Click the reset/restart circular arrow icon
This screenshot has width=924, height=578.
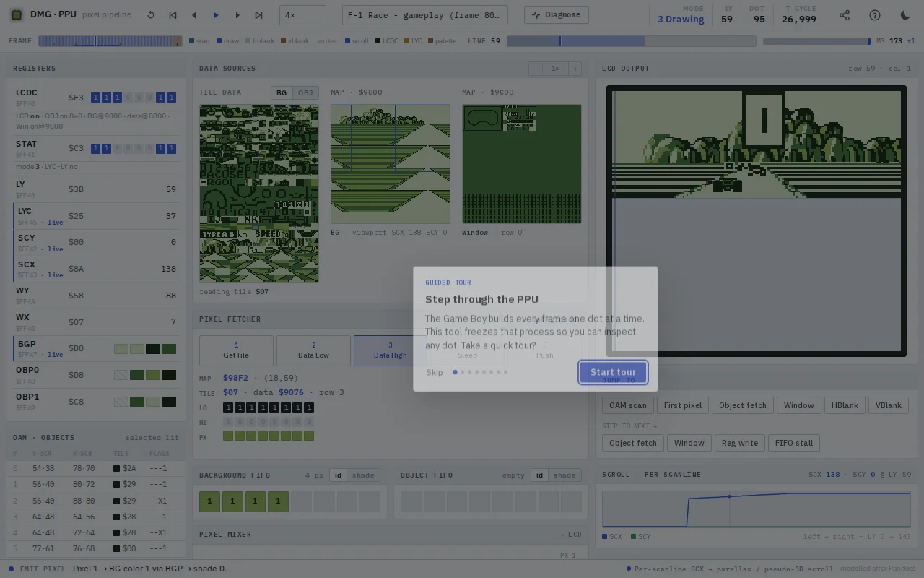[x=151, y=14]
